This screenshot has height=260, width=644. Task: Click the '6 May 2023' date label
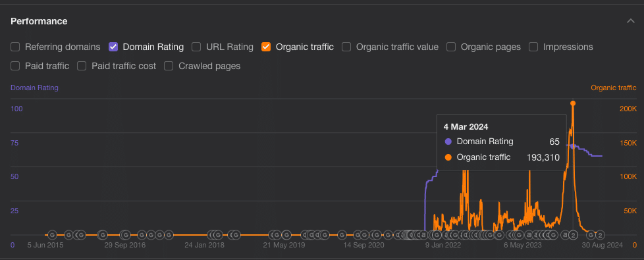point(523,246)
